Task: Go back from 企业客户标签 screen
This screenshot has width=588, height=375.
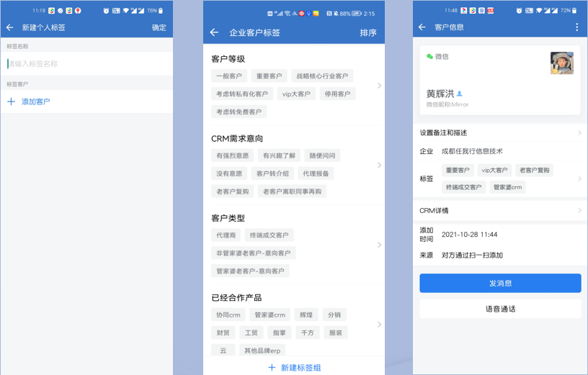Action: (x=214, y=32)
